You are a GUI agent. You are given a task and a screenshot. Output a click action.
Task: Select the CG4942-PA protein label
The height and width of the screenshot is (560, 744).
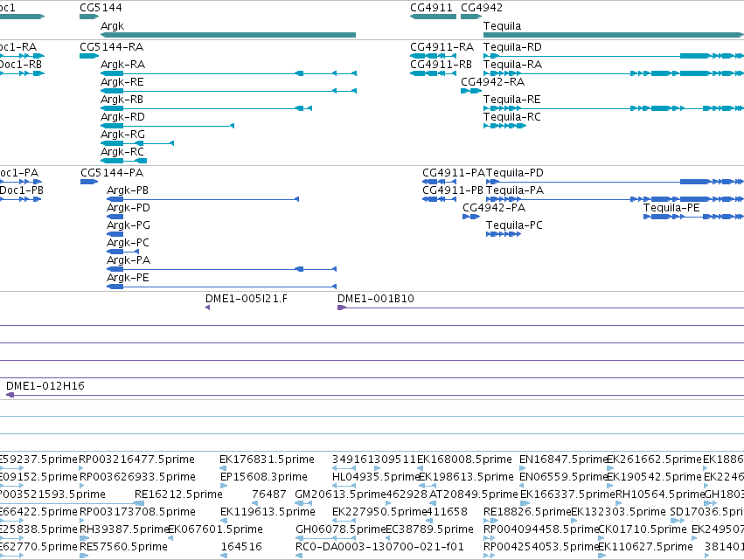click(494, 208)
